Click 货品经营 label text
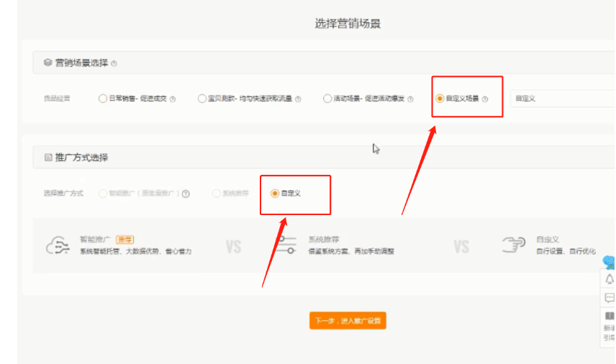This screenshot has height=364, width=616. coord(57,99)
